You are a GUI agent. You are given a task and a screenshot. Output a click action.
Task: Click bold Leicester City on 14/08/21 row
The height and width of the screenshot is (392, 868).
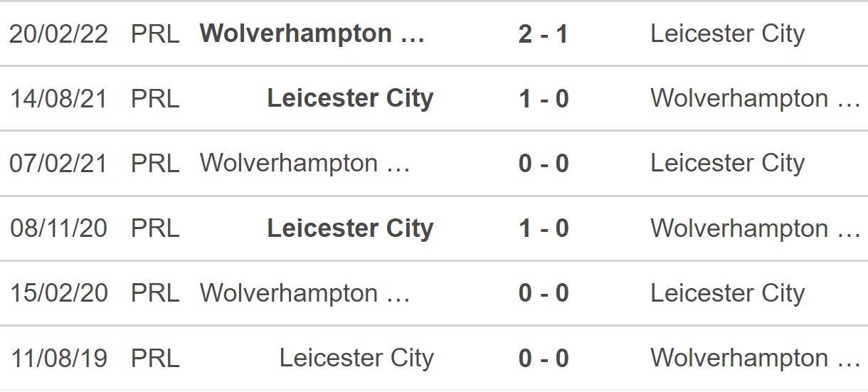pos(350,98)
